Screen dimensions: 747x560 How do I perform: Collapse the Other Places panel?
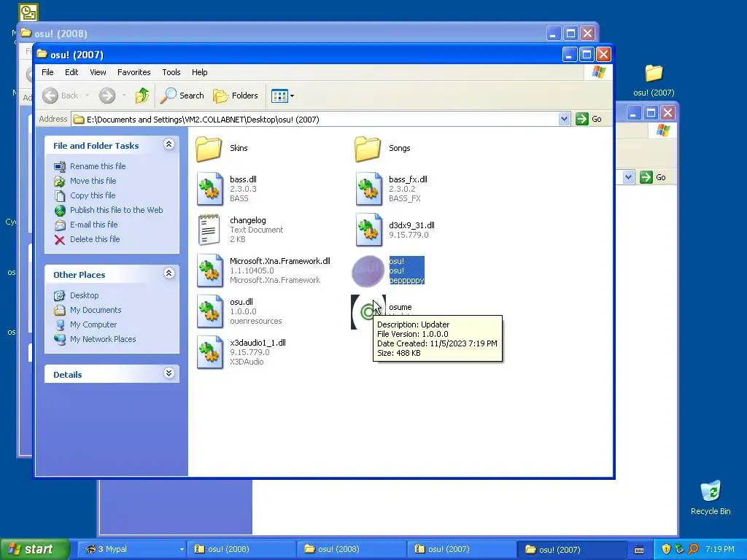[x=169, y=273]
